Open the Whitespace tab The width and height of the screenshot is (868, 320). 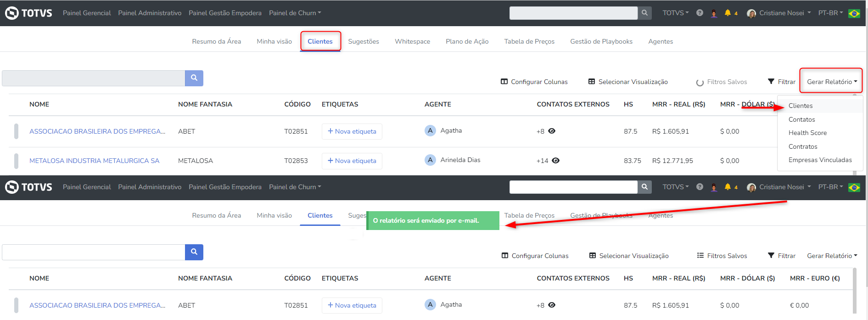coord(412,41)
